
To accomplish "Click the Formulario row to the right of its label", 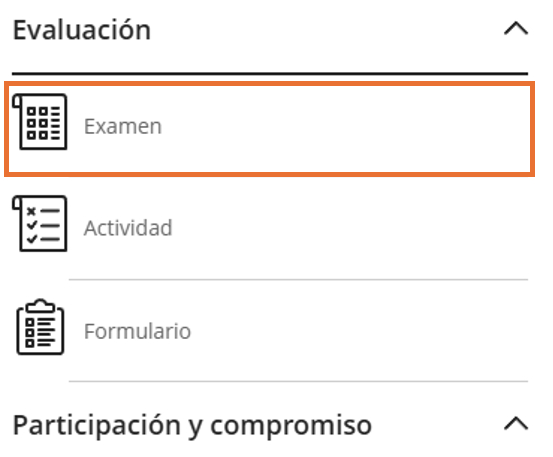I will [x=360, y=331].
